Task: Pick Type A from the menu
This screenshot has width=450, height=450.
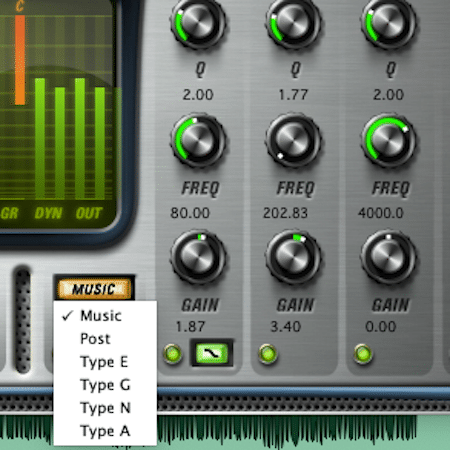Action: click(105, 431)
